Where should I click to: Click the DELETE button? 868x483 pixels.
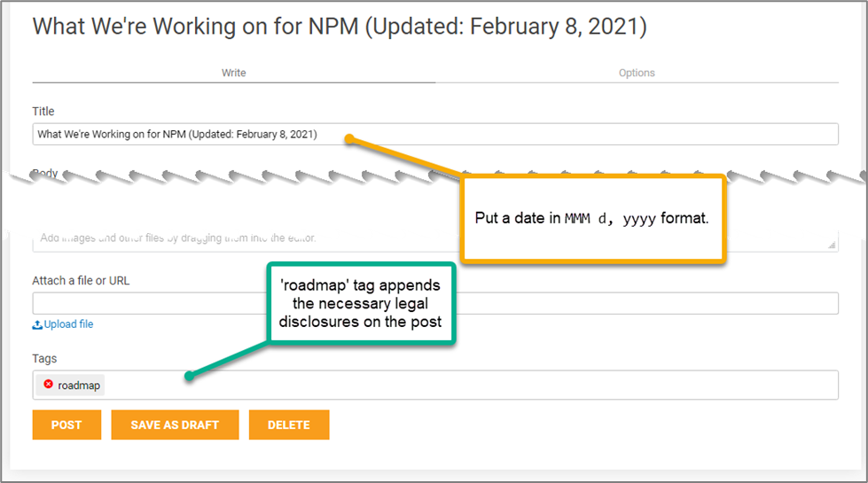(x=289, y=425)
